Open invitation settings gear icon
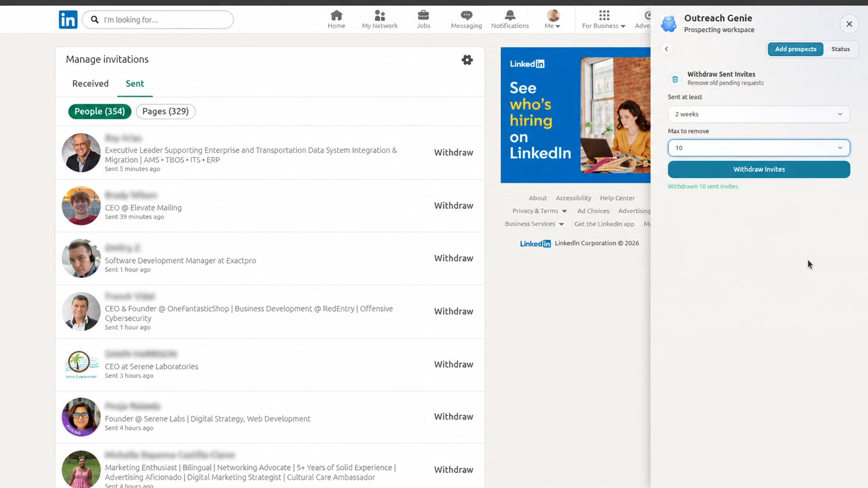Viewport: 868px width, 488px height. [467, 60]
